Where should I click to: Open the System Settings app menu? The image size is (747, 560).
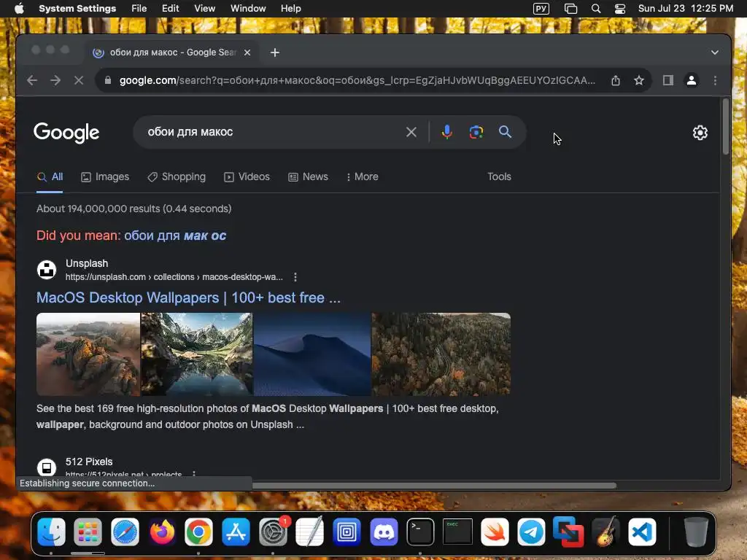click(77, 9)
